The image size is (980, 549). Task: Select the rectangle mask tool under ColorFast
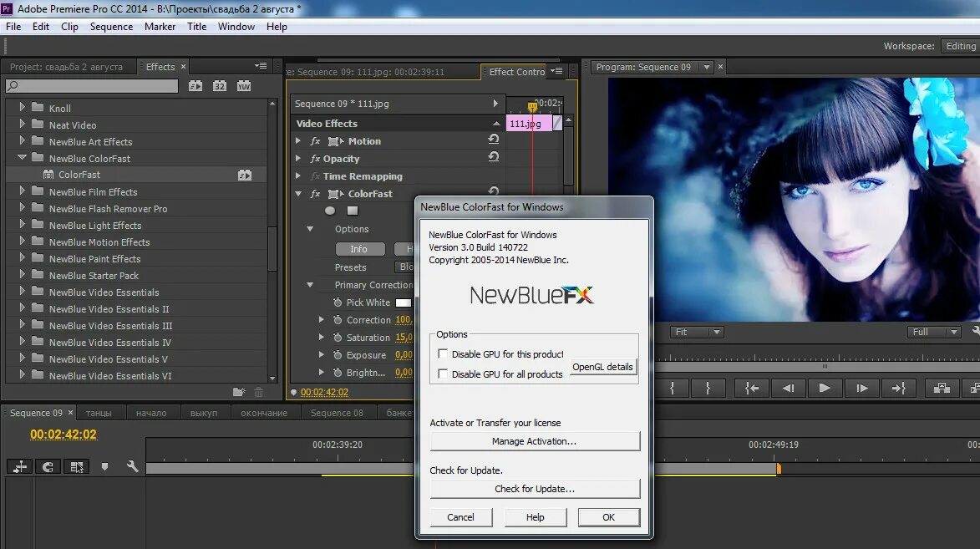click(x=353, y=211)
